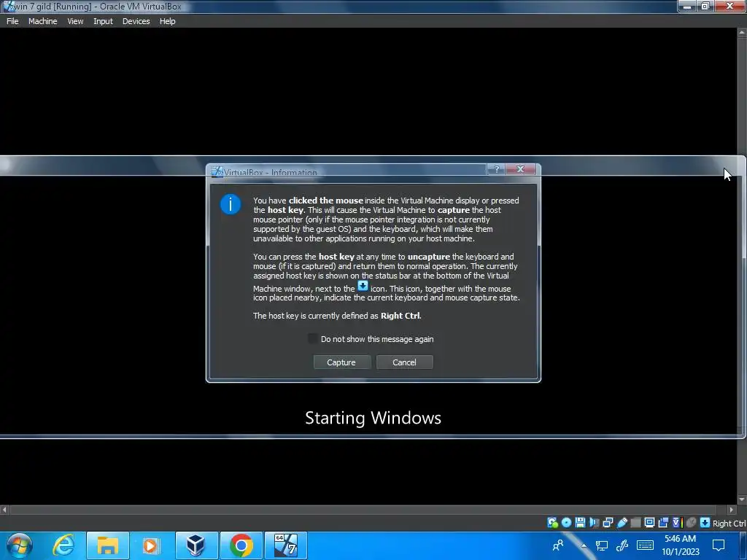Click the horizontal scrollbar right arrow
The height and width of the screenshot is (560, 747).
pyautogui.click(x=732, y=510)
